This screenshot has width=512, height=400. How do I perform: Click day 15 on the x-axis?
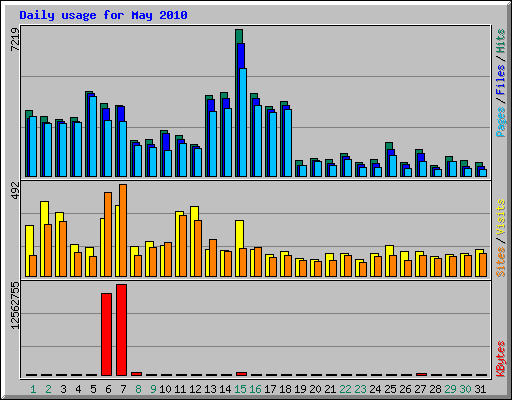pos(240,389)
